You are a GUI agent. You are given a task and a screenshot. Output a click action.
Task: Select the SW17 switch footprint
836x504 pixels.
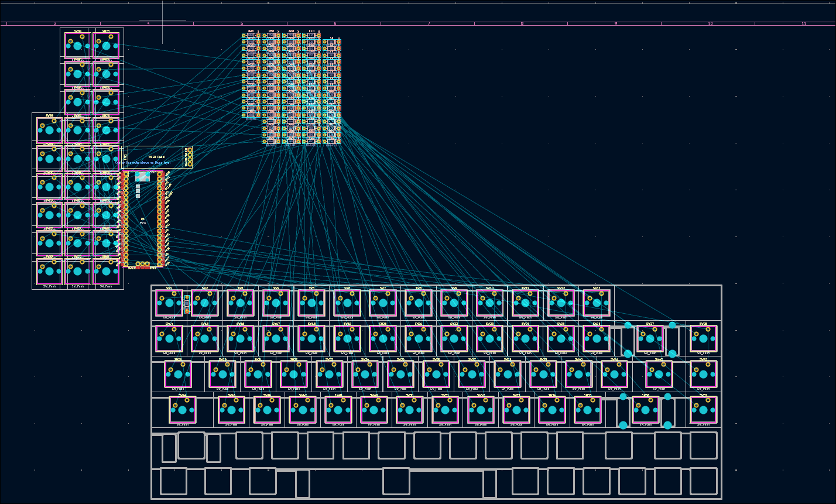click(x=276, y=339)
